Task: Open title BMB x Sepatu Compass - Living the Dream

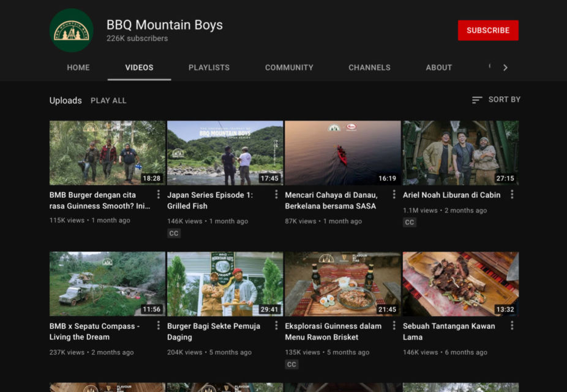Action: (x=94, y=331)
